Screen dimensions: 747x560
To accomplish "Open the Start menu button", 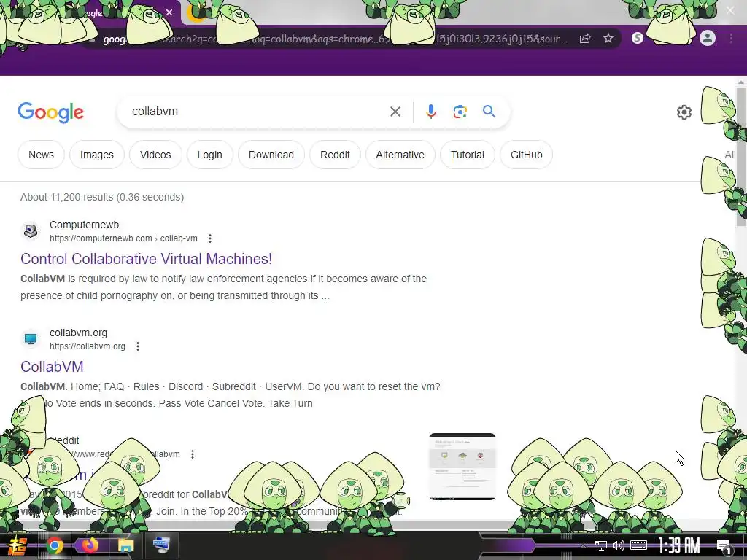I will [x=16, y=545].
